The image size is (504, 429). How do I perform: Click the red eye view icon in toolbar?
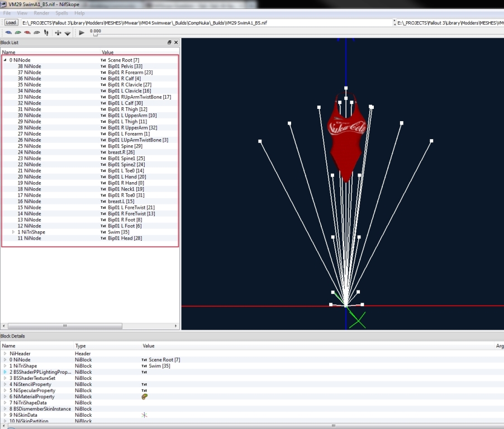tap(27, 33)
